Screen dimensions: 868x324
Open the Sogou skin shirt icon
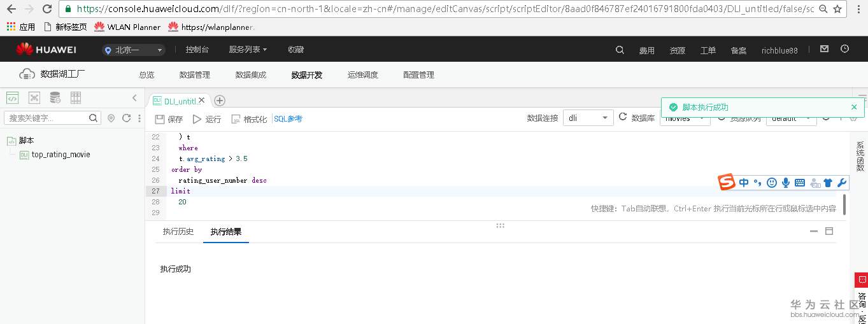click(x=828, y=183)
